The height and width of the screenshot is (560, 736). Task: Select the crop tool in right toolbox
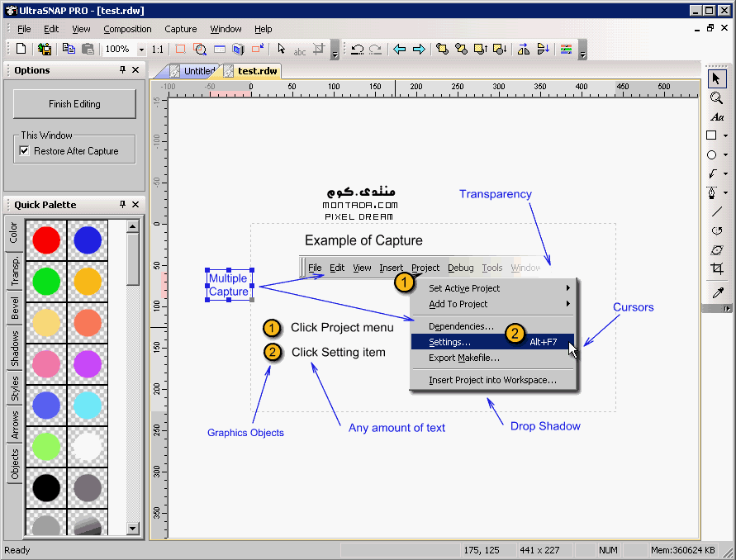(716, 268)
